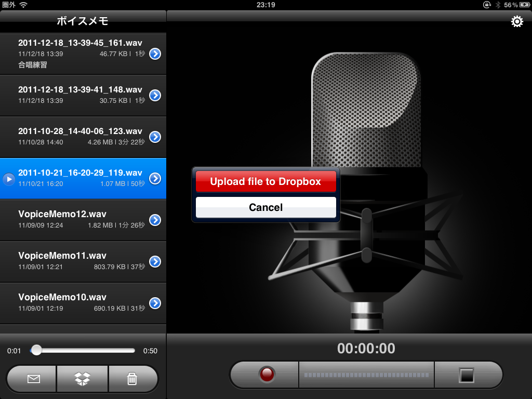
Task: Tap the ボイスメモ title header
Action: pos(83,21)
